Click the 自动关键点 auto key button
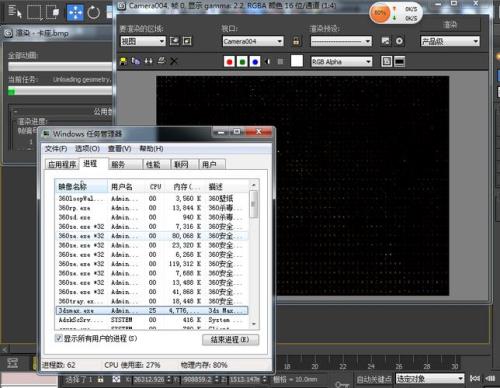This screenshot has width=500, height=388. click(373, 379)
